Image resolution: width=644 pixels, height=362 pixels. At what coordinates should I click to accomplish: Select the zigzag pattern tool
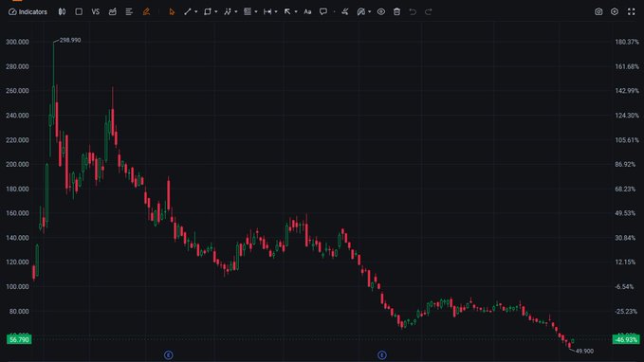point(228,12)
